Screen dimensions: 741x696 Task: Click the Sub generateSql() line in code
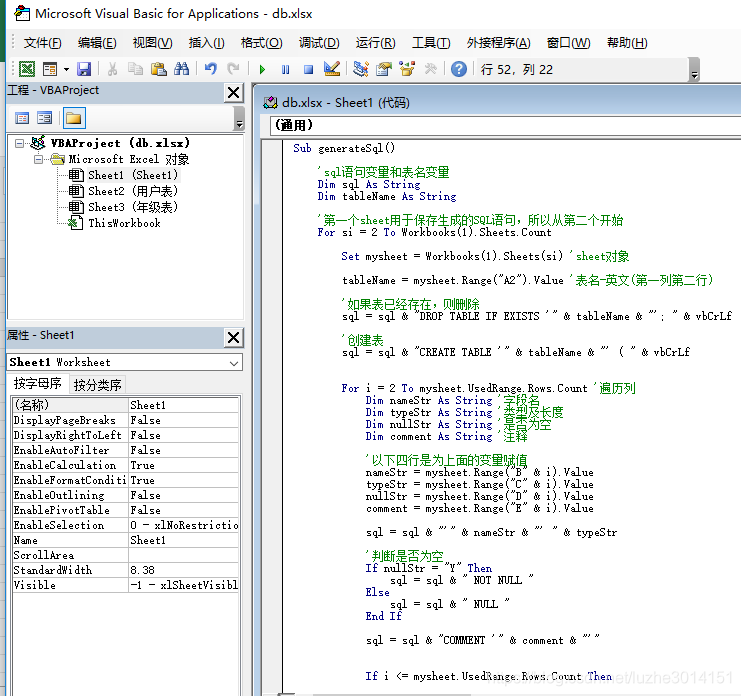point(344,148)
